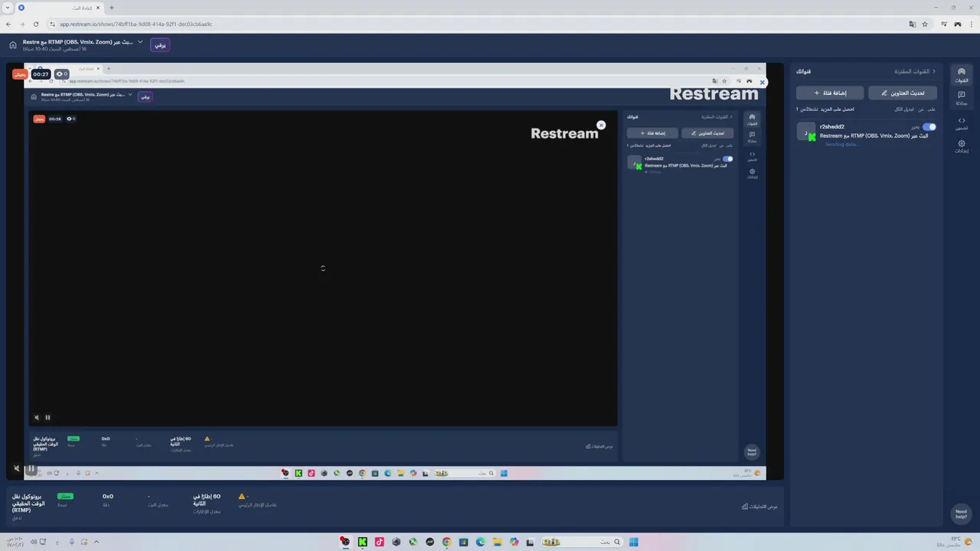The image size is (980, 551).
Task: Click the stream title text in header
Action: pyautogui.click(x=78, y=42)
